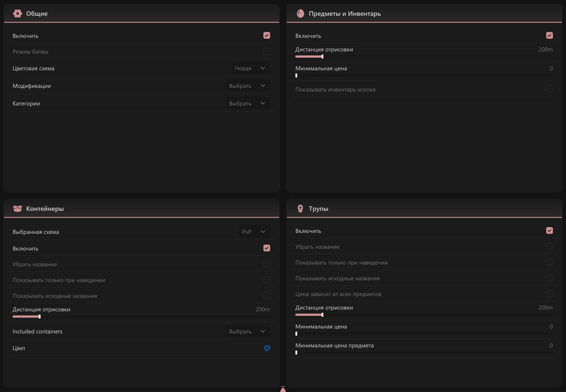The image size is (566, 392).
Task: Open the Цветовая схема dropdown
Action: (251, 68)
